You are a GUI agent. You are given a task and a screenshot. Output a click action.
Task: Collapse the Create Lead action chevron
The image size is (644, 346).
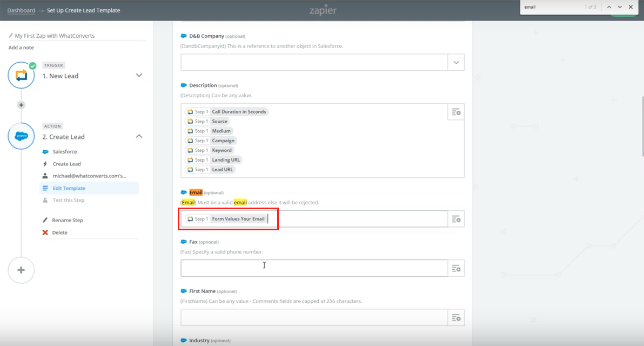coord(139,136)
